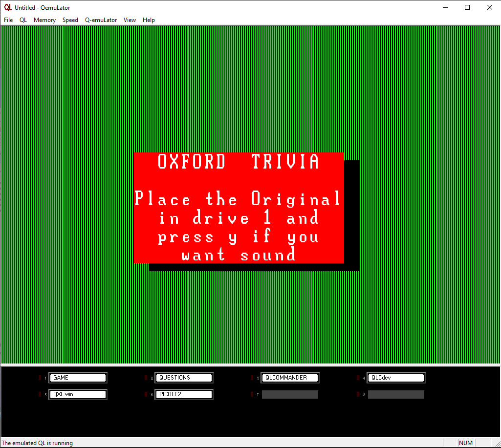This screenshot has height=448, width=501.
Task: Click the drive 3 activity LED
Action: 252,378
